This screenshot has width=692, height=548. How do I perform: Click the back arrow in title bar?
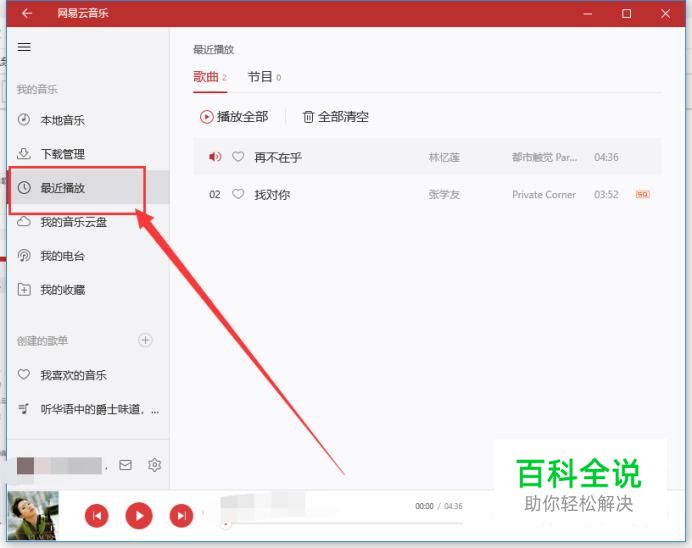coord(27,13)
